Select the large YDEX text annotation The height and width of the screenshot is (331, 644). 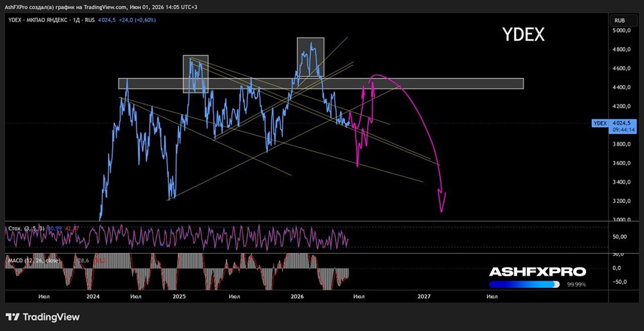pyautogui.click(x=524, y=35)
